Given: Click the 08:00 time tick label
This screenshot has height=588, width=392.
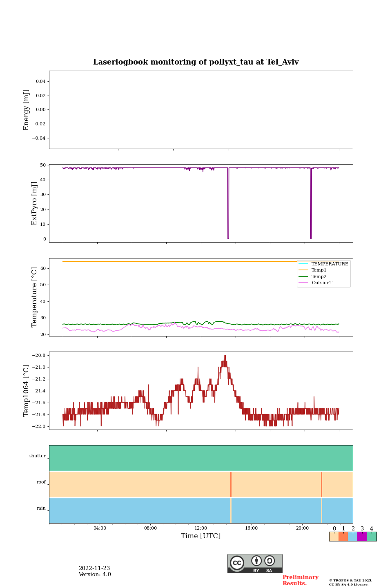Looking at the screenshot, I should [x=150, y=528].
